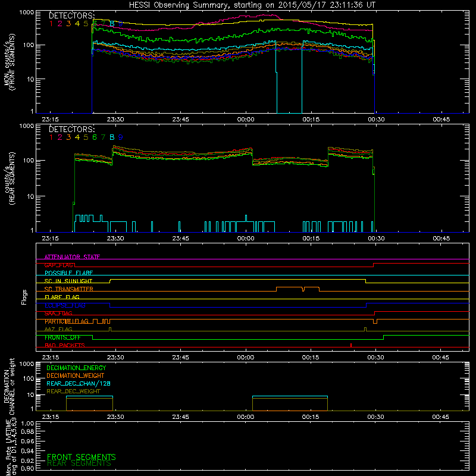This screenshot has width=476, height=476.
Task: Click the 23:30 time label under the front segments plot
Action: (115, 120)
